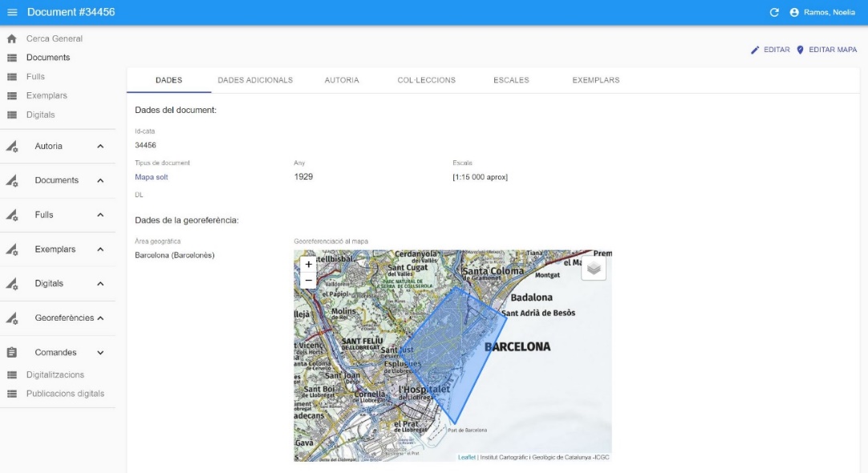Open the ESCALES tab
This screenshot has height=473, width=868.
pyautogui.click(x=511, y=80)
